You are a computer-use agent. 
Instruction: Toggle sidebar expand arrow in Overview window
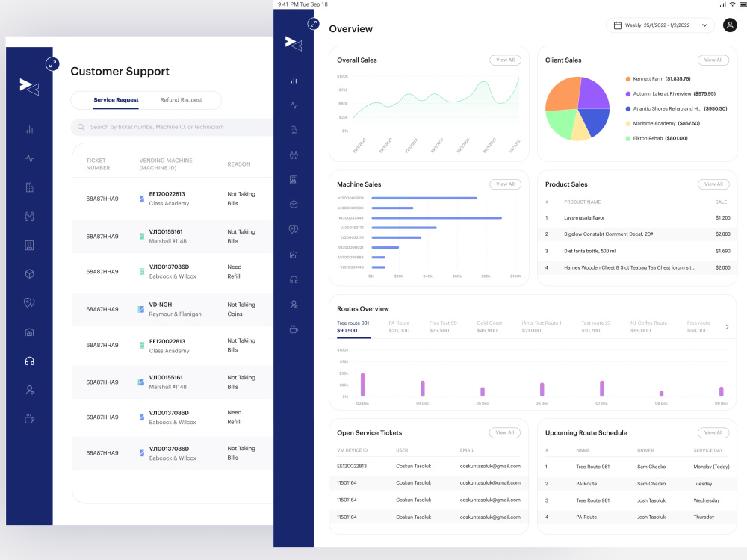click(x=313, y=23)
